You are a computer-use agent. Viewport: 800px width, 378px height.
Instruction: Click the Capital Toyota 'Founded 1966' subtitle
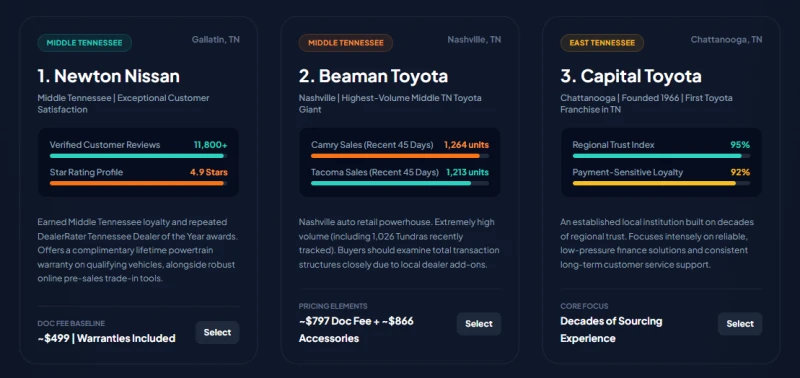coord(646,104)
